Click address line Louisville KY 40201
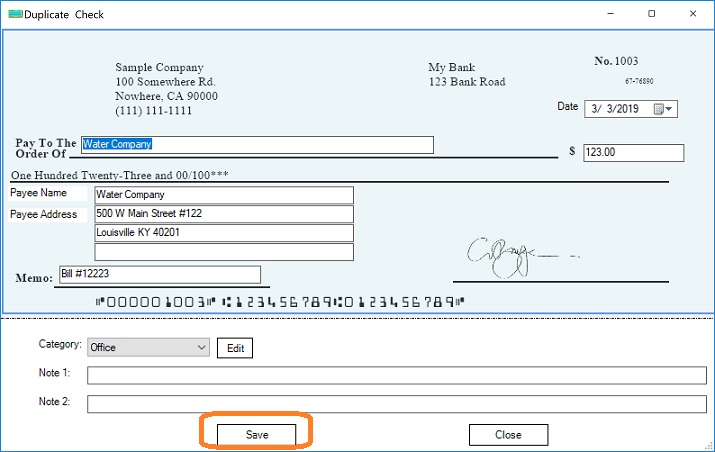This screenshot has width=715, height=452. pyautogui.click(x=224, y=233)
